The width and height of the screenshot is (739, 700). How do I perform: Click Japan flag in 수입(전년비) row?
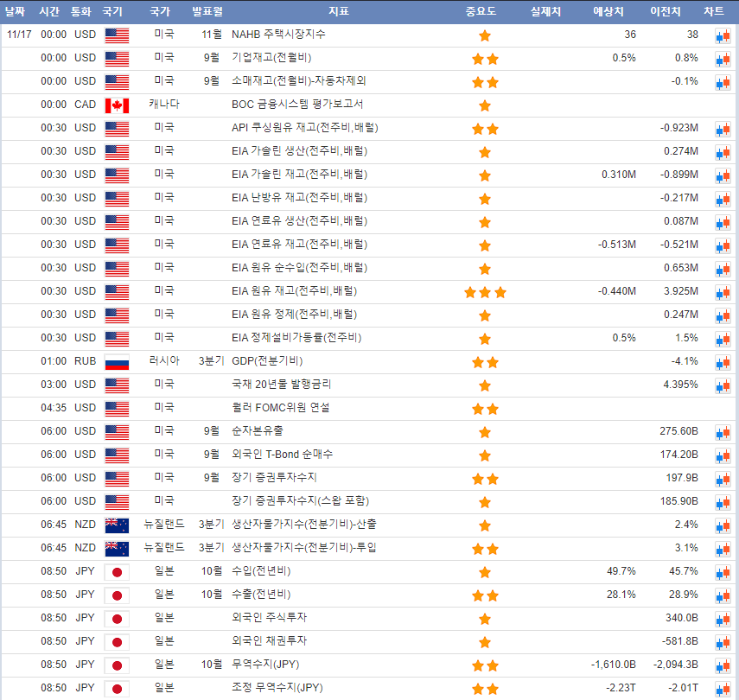[117, 572]
